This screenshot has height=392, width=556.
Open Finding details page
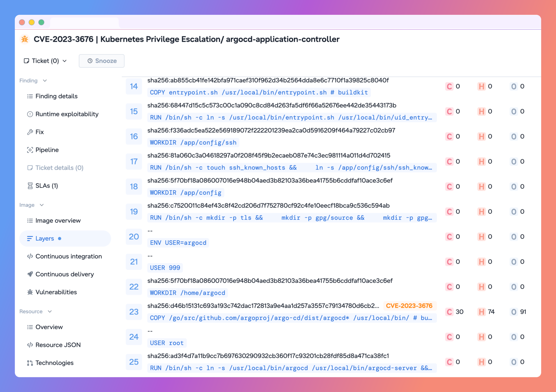click(x=56, y=96)
